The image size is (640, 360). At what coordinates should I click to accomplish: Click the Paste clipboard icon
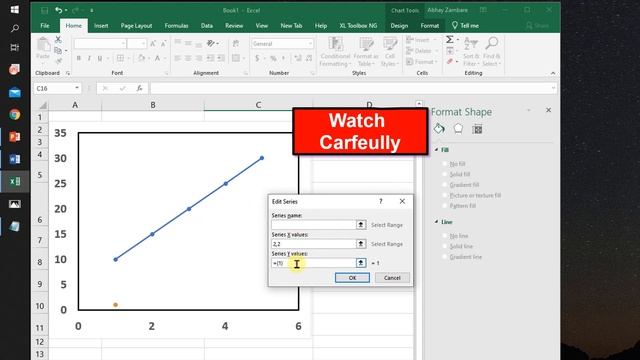pyautogui.click(x=43, y=44)
